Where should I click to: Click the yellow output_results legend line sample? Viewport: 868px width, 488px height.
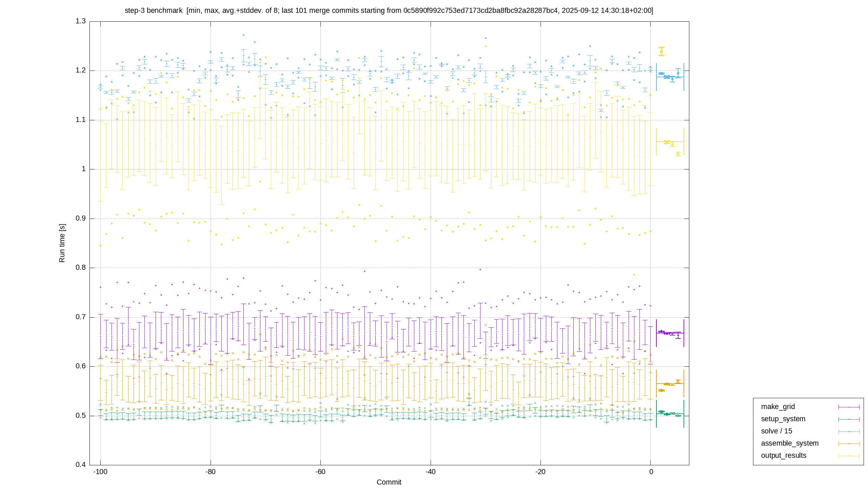pos(849,456)
